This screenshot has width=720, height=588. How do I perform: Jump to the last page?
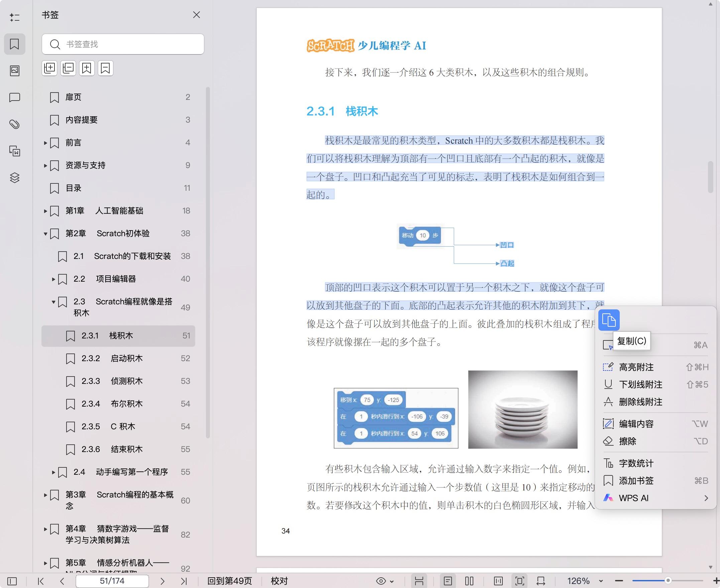184,581
